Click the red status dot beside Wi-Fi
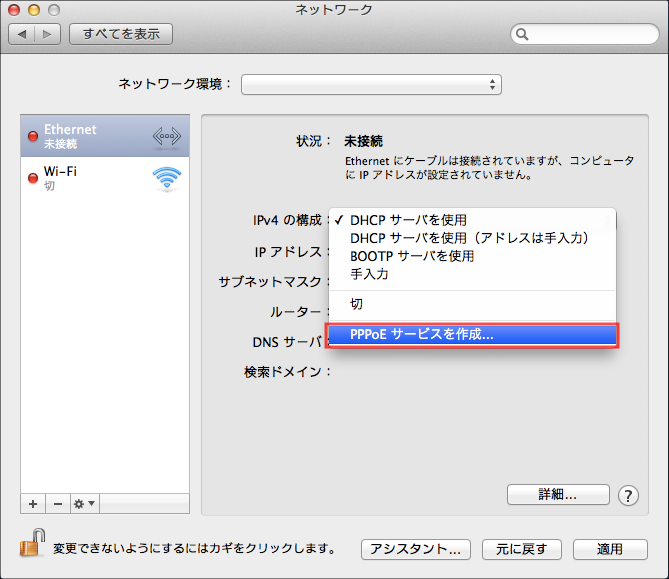 click(x=33, y=178)
